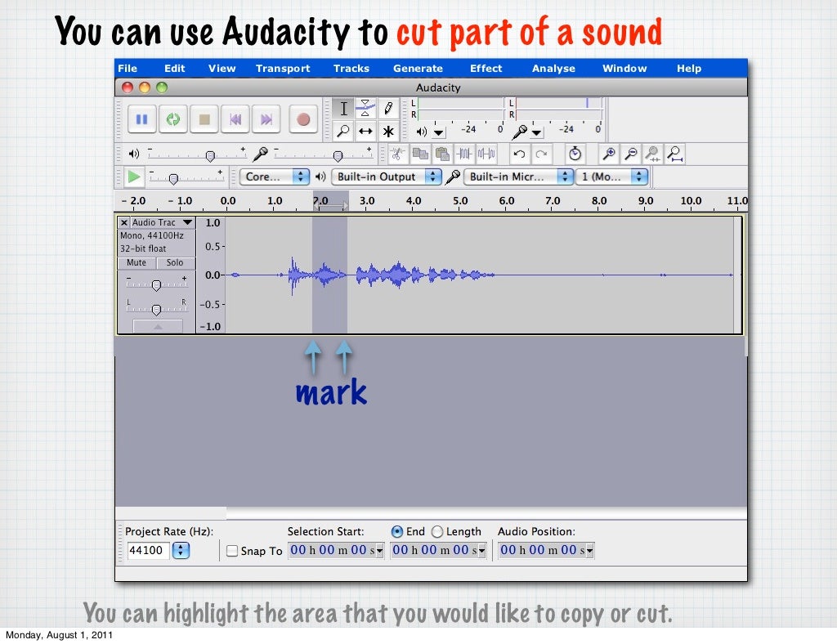
Task: Click the Redo arrow icon
Action: (541, 154)
